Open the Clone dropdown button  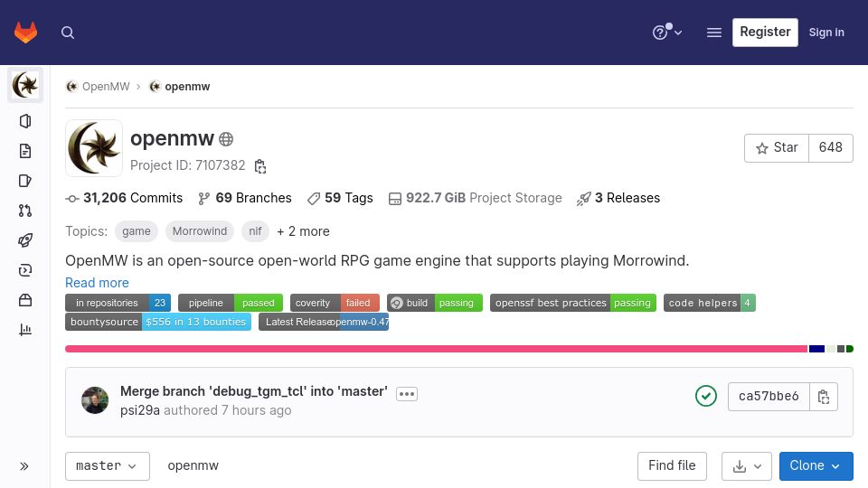coord(816,466)
